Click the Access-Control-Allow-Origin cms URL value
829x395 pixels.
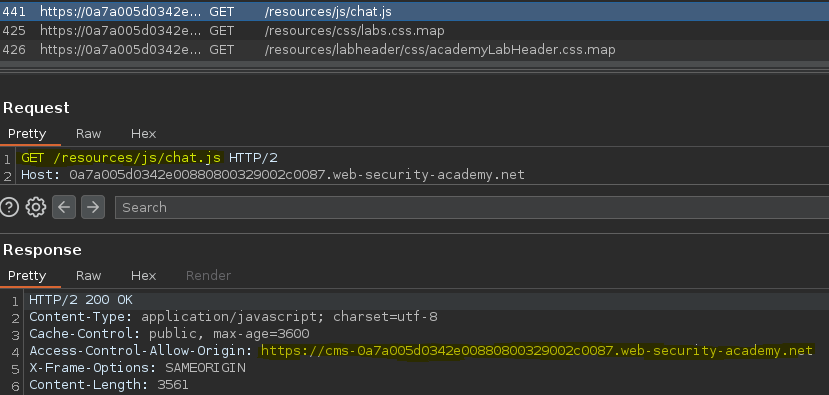click(537, 351)
